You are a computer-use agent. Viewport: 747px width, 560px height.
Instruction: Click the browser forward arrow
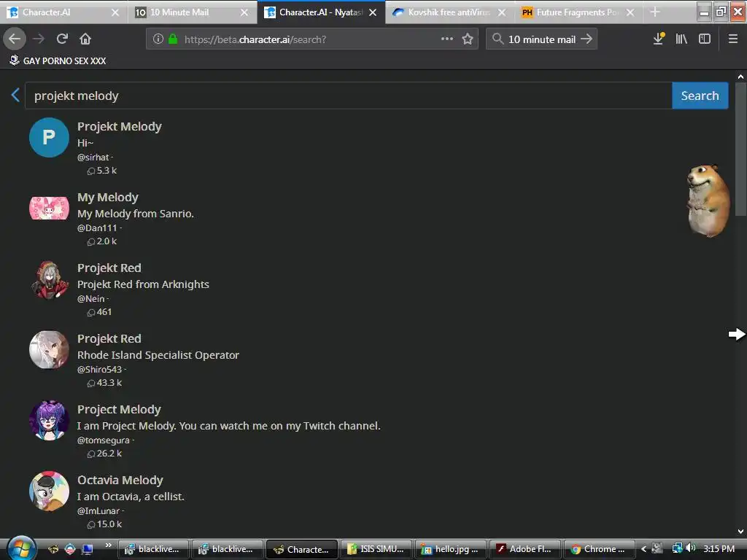click(x=39, y=39)
